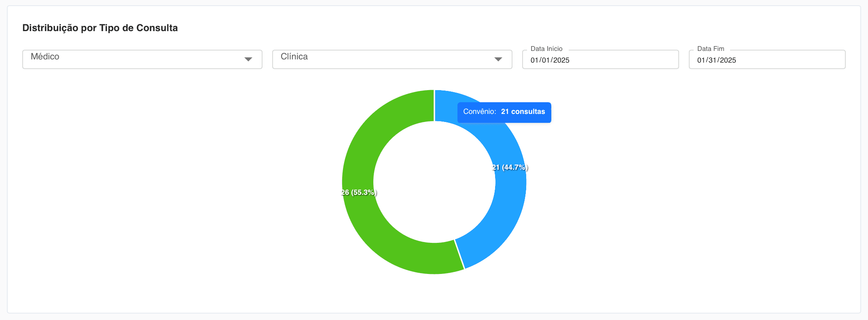Viewport: 868px width, 320px height.
Task: Edit the Data Fim date field
Action: (767, 60)
